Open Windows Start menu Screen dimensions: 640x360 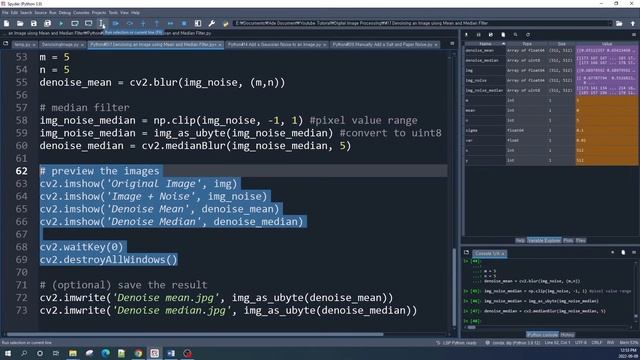[8, 353]
